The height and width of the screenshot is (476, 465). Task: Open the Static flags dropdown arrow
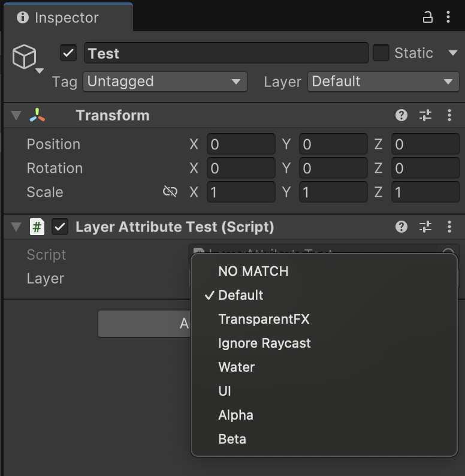(x=453, y=53)
